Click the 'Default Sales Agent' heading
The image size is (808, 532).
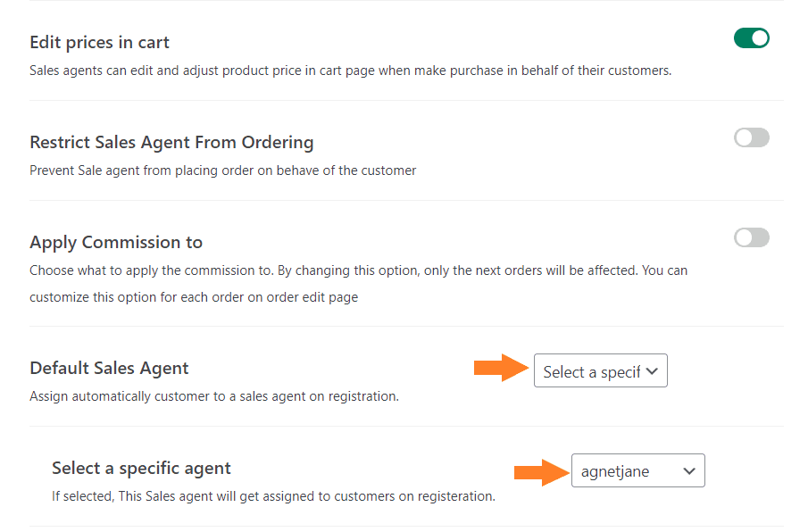109,368
